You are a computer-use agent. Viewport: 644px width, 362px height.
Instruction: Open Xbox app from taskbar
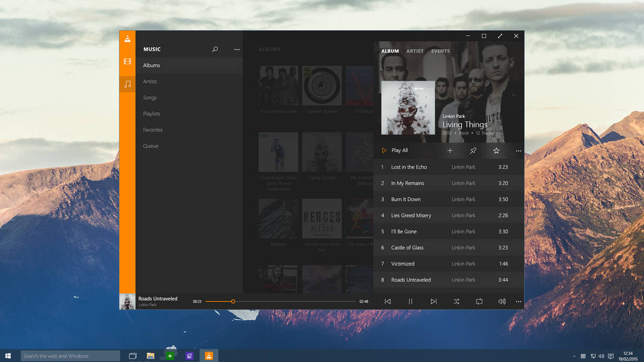[x=170, y=356]
